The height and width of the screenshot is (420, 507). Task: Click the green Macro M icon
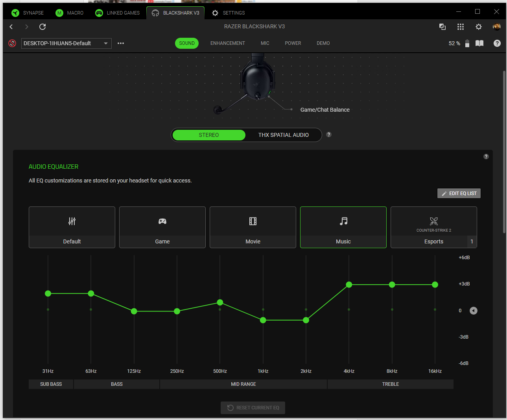point(59,13)
